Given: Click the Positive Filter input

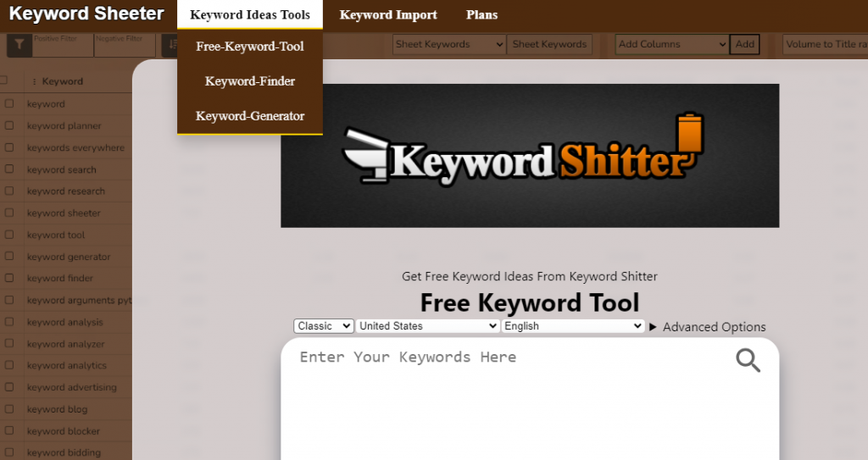Looking at the screenshot, I should (63, 46).
